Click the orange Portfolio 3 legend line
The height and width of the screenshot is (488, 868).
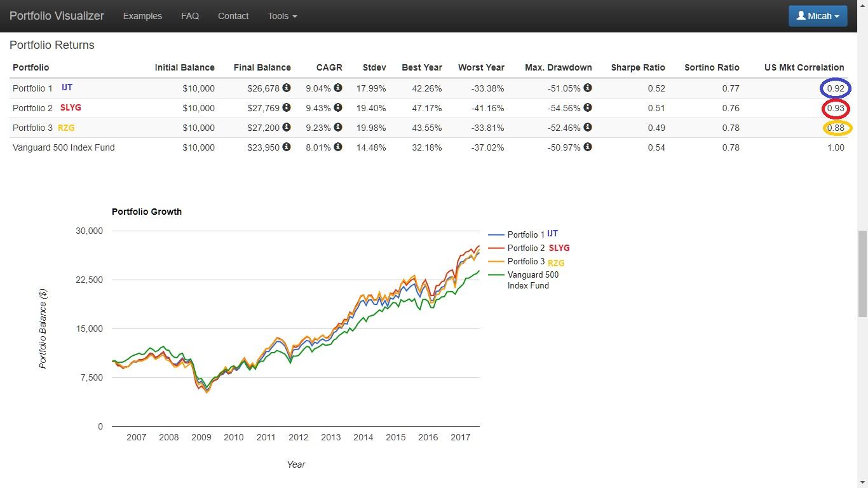click(496, 262)
